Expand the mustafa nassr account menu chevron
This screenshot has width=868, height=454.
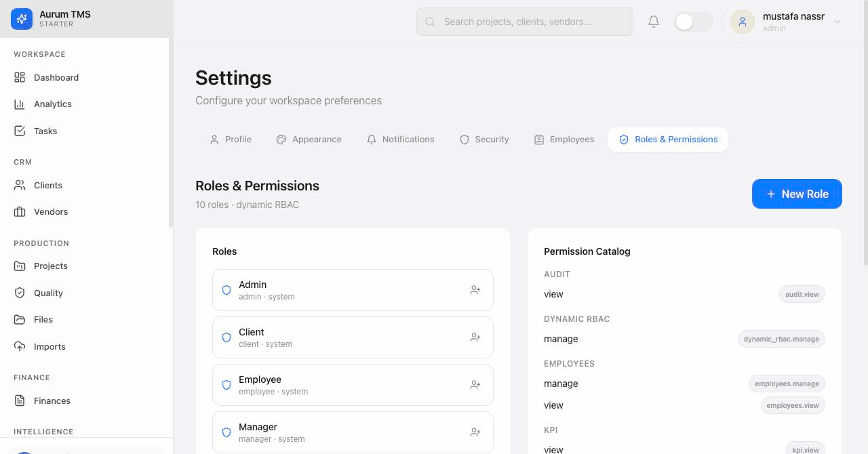(837, 22)
